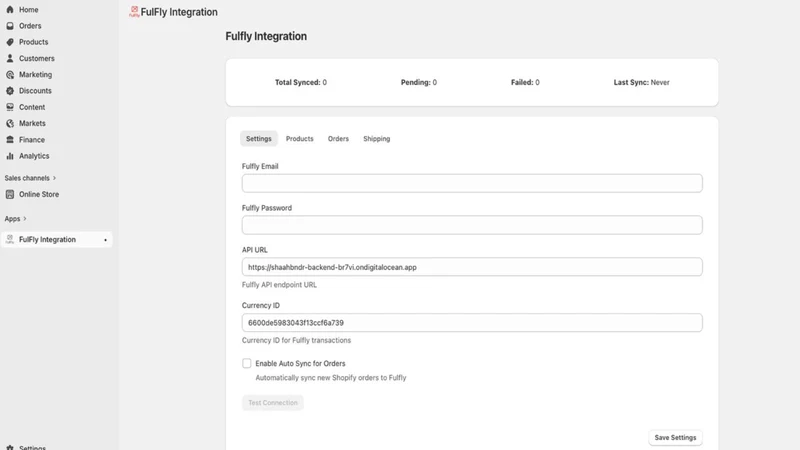The image size is (800, 450).
Task: Click the Discounts badge icon
Action: click(x=10, y=91)
